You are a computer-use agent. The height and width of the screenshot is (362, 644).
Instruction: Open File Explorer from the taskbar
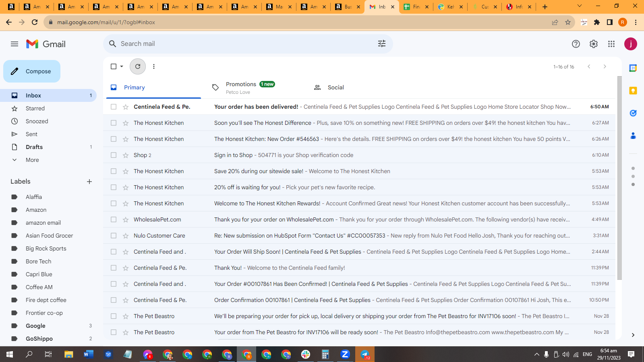point(69,354)
